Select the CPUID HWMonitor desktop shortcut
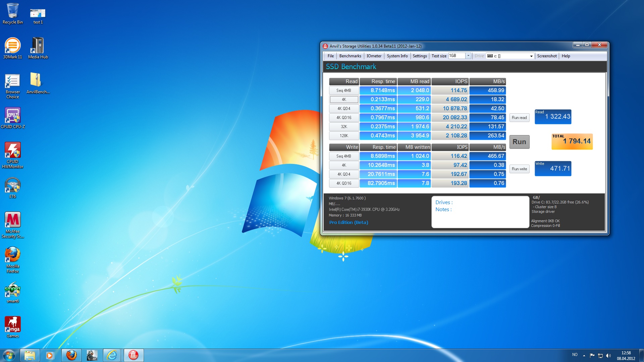Screen dimensions: 644x362 click(x=13, y=156)
